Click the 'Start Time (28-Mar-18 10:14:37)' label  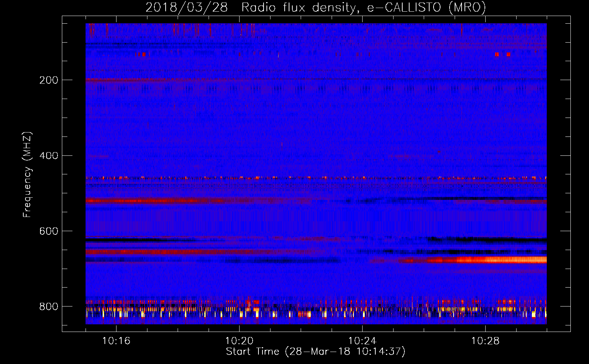coord(316,352)
